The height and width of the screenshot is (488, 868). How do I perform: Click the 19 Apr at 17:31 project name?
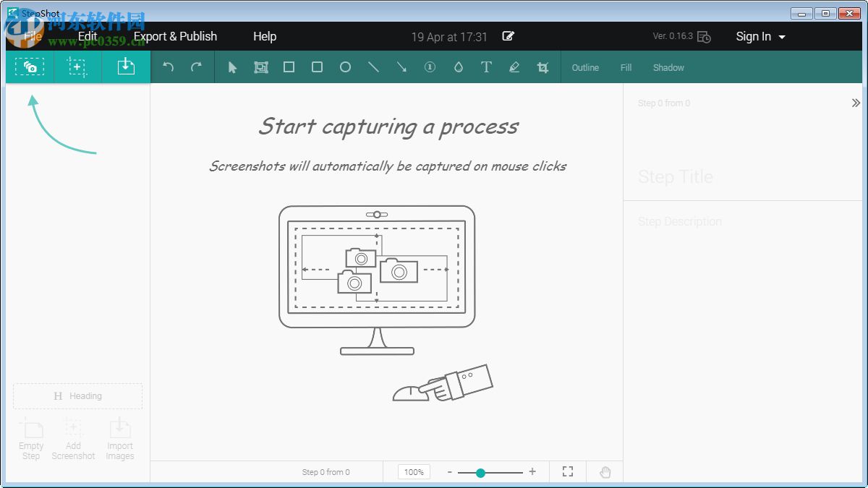click(x=449, y=36)
